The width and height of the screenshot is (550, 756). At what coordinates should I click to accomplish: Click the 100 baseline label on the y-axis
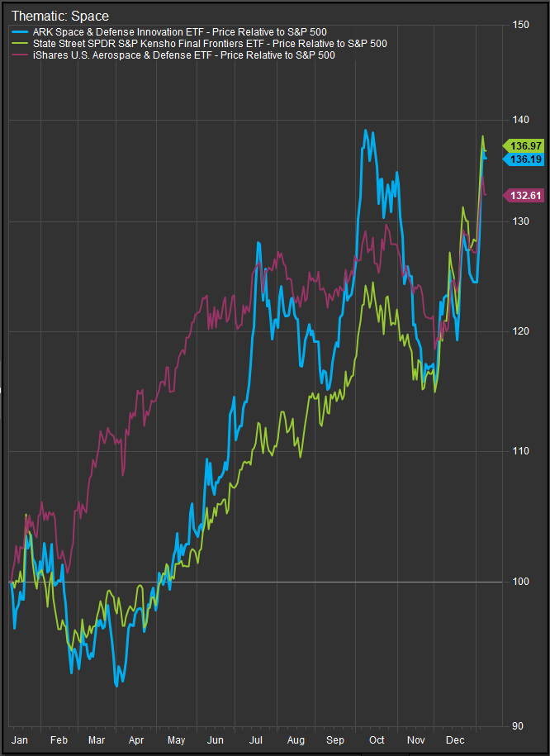click(519, 582)
